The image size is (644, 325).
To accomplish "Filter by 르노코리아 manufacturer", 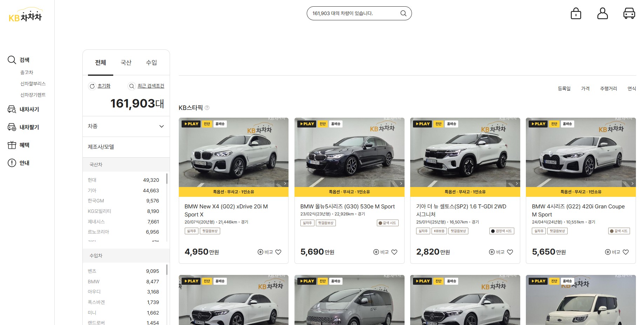I will (x=123, y=232).
